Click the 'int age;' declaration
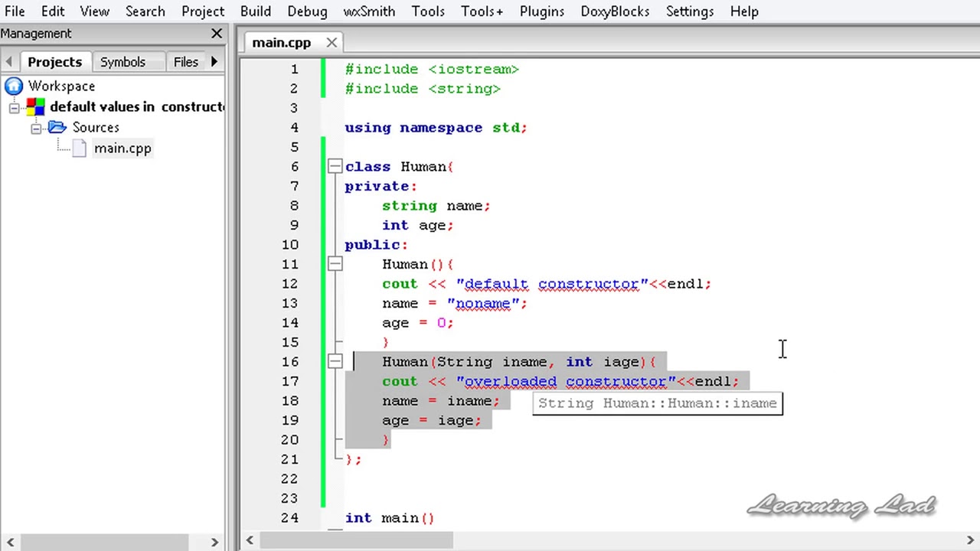Viewport: 980px width, 551px height. click(x=418, y=226)
